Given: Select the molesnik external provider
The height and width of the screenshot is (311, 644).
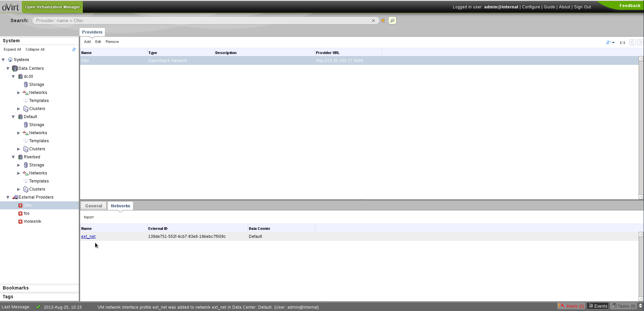Looking at the screenshot, I should click(32, 221).
